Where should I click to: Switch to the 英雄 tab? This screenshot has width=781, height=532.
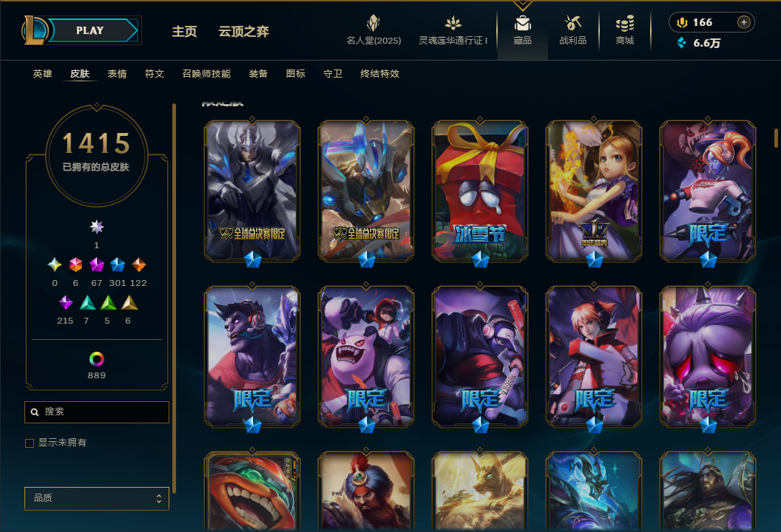point(42,74)
